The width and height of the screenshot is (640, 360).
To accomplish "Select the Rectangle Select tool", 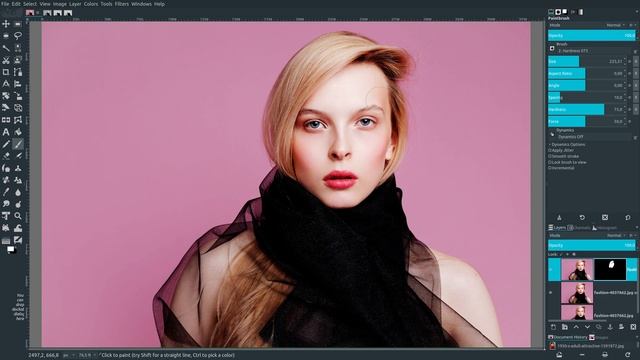I will 18,24.
